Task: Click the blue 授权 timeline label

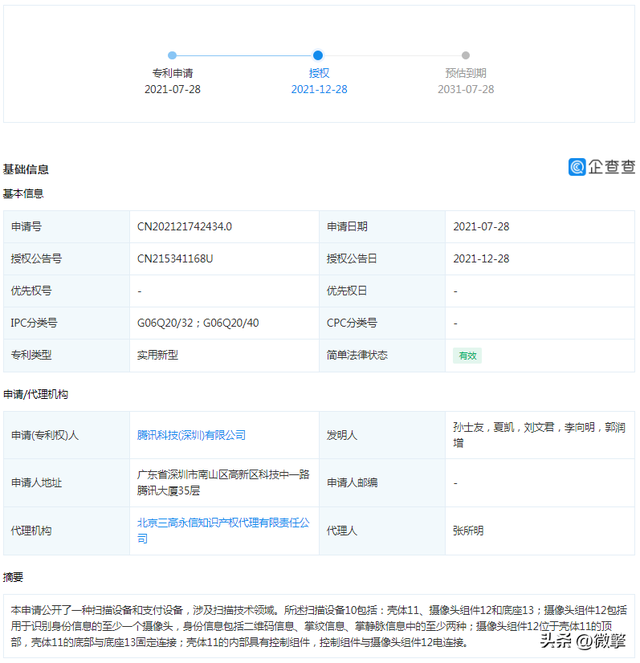Action: [319, 73]
